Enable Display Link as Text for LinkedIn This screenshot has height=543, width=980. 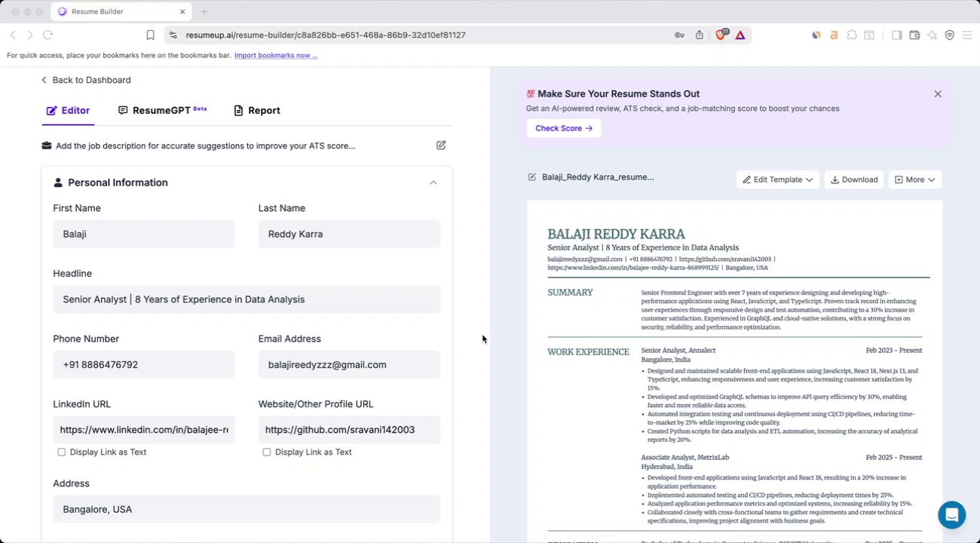coord(62,452)
